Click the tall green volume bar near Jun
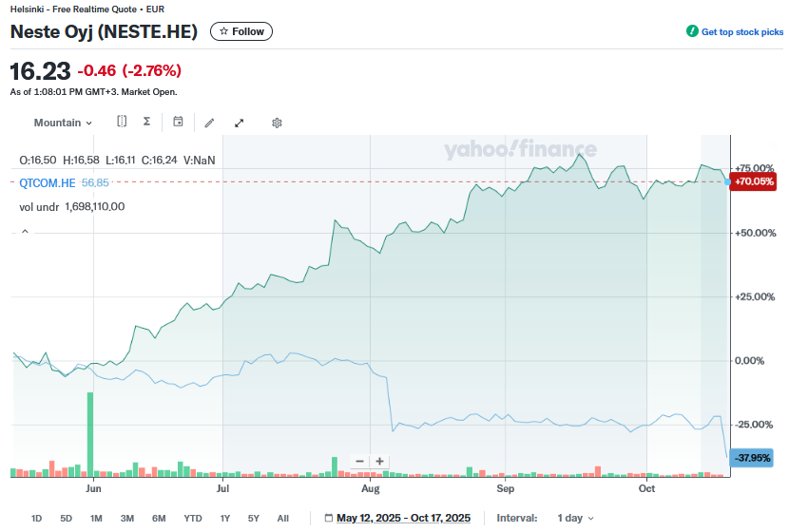This screenshot has width=789, height=532. pos(90,434)
